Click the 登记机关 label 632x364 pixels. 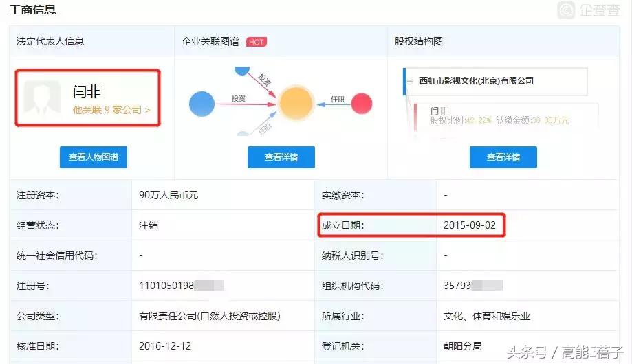pos(343,346)
